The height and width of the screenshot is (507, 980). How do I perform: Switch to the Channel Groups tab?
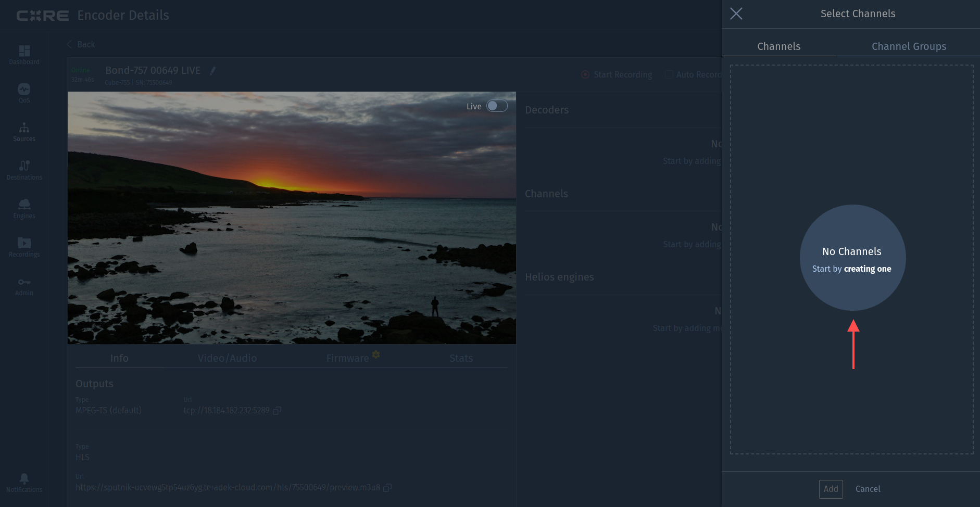[909, 46]
